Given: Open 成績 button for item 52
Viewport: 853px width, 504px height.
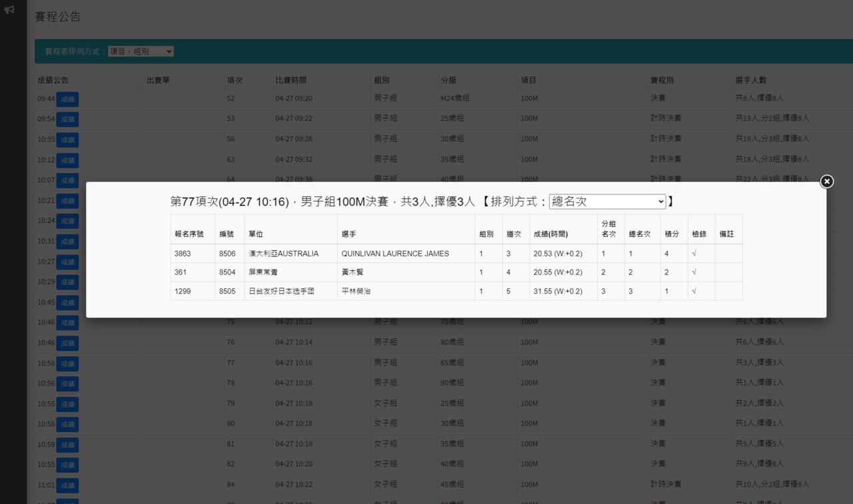Looking at the screenshot, I should (x=67, y=99).
